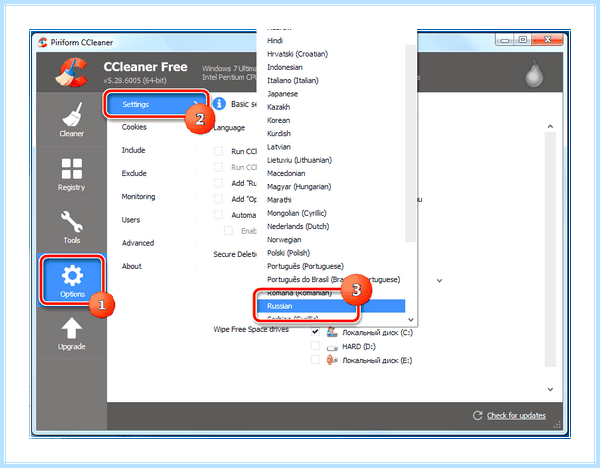Open the Exclude options page
The width and height of the screenshot is (600, 468).
pos(134,173)
